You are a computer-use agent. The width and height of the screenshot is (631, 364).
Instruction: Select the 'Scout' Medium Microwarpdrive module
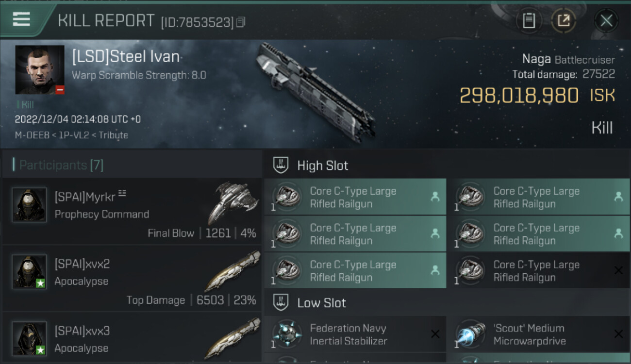click(539, 334)
